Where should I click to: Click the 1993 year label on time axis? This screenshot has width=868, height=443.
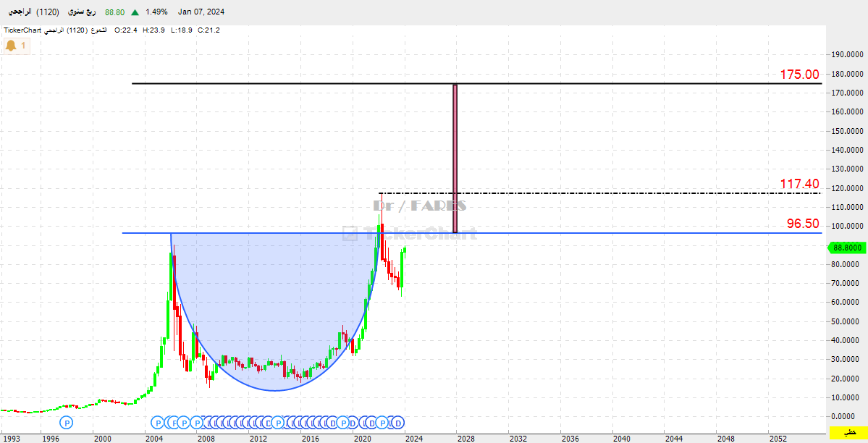11,439
